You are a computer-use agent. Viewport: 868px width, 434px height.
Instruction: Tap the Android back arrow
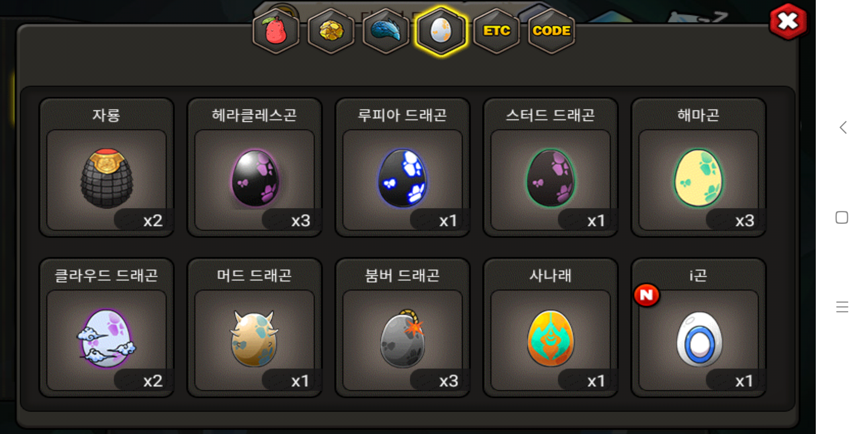(843, 127)
